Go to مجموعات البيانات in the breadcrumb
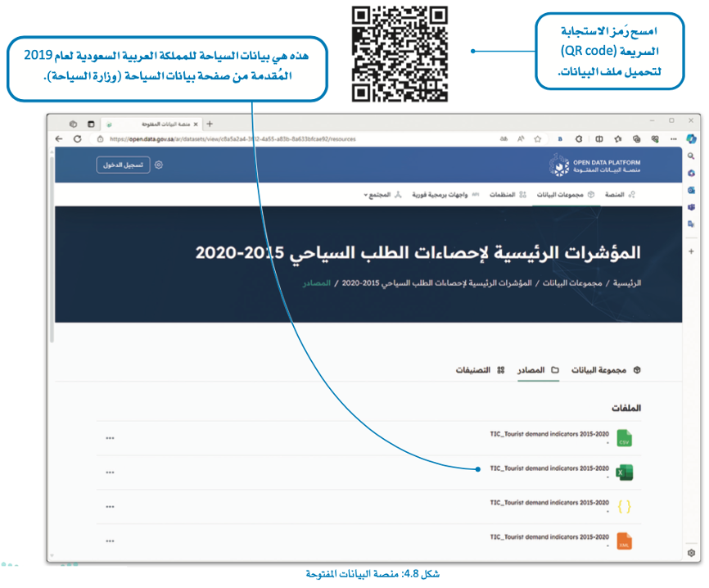The width and height of the screenshot is (709, 588). click(572, 283)
